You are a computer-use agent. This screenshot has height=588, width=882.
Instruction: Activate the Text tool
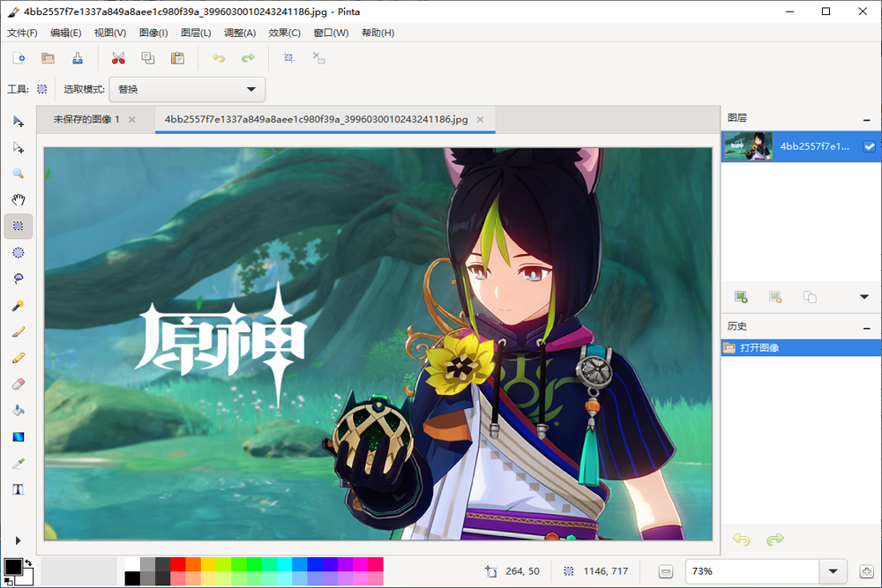18,489
